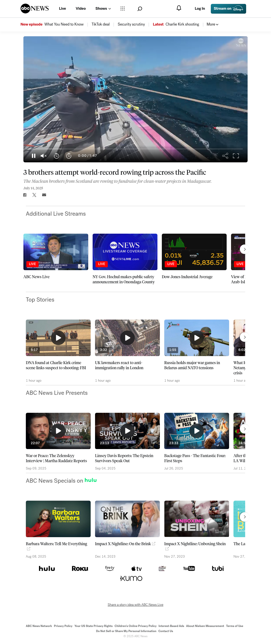This screenshot has height=644, width=271.
Task: Open Contact Us footer link
Action: (166, 631)
